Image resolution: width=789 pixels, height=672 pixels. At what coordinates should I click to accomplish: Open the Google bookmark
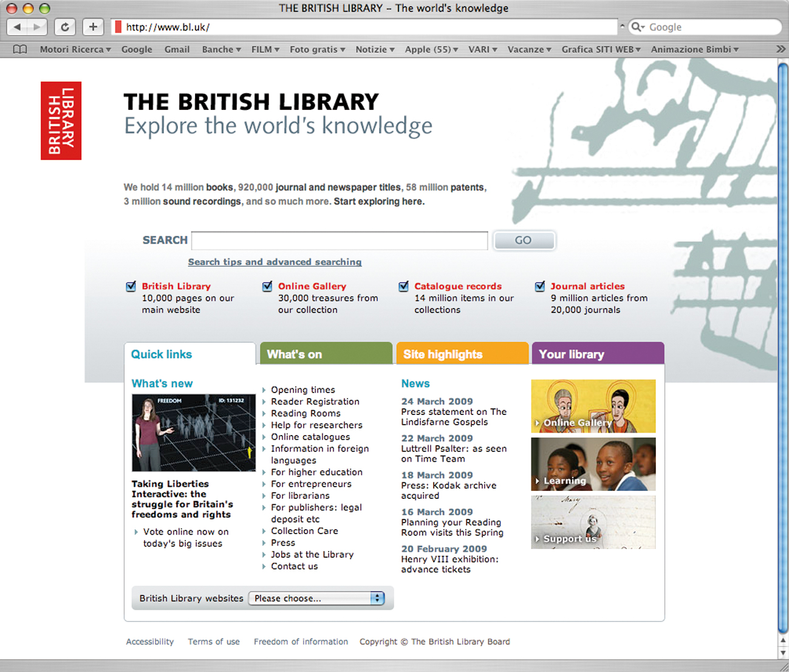[137, 49]
